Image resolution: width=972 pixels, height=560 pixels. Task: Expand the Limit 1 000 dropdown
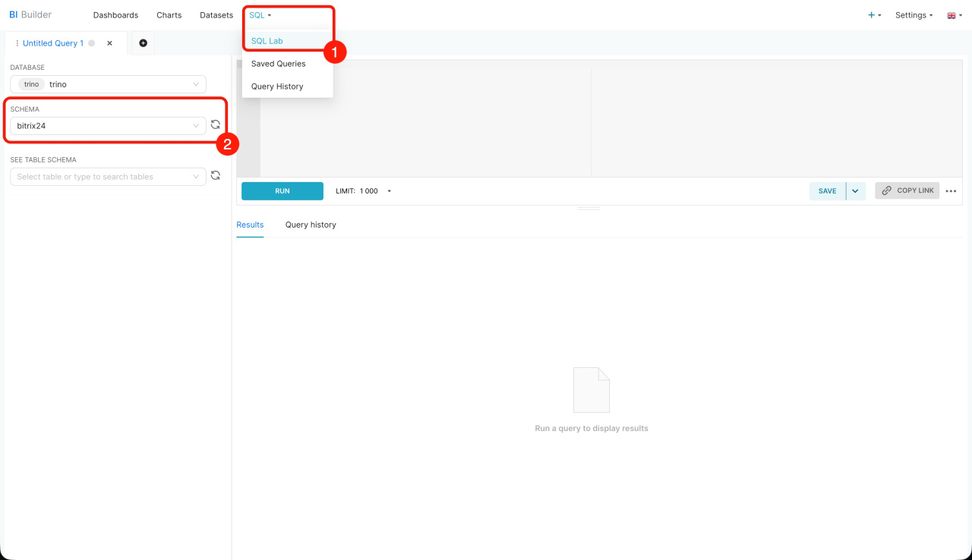pyautogui.click(x=364, y=191)
